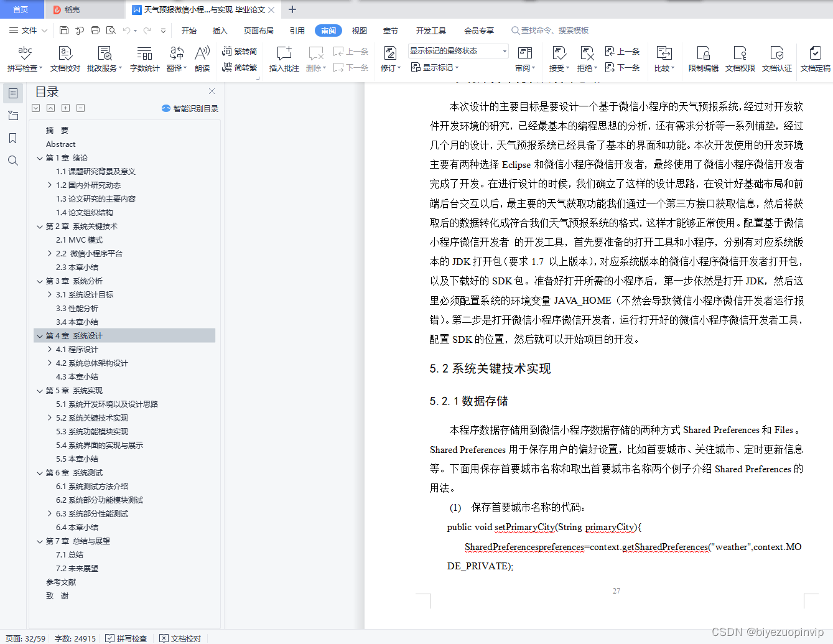Image resolution: width=833 pixels, height=644 pixels.
Task: Open the search icon in left sidebar
Action: pos(12,161)
